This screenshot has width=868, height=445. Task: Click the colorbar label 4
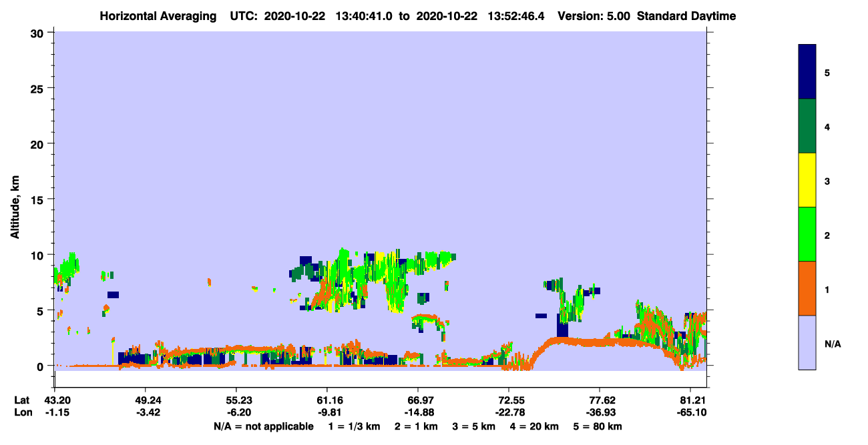click(x=827, y=126)
